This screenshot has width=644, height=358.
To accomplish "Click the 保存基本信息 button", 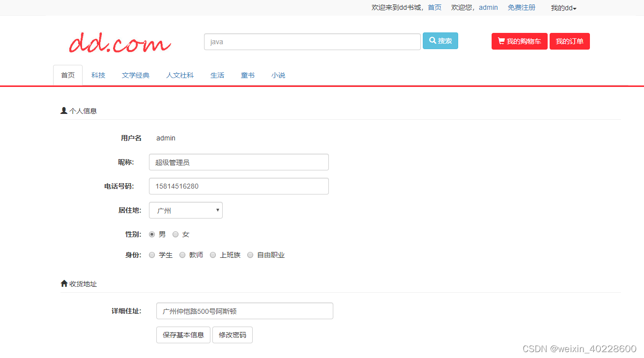I will tap(183, 335).
